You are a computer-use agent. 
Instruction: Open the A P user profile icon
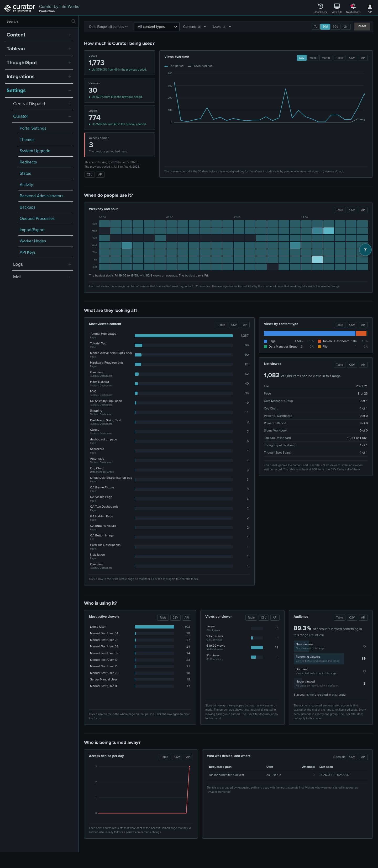click(370, 7)
